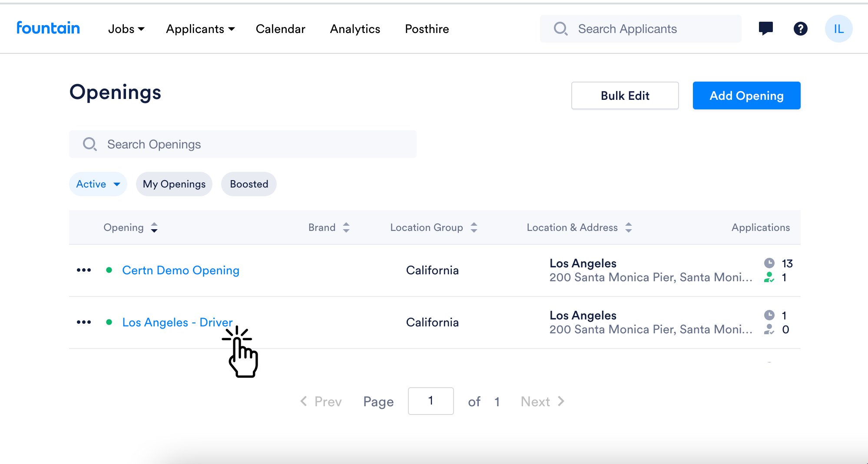Open the search magnifier in Search Applicants field
This screenshot has width=868, height=464.
tap(560, 29)
